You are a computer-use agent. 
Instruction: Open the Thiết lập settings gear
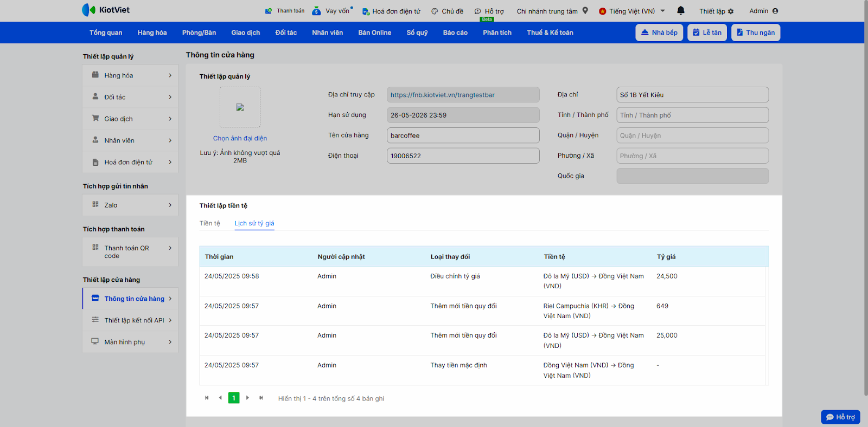[731, 11]
